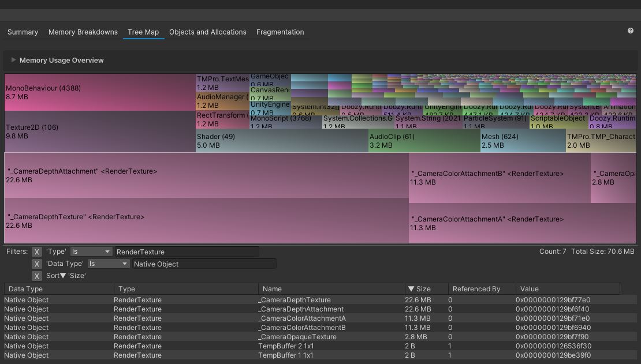Click the sort arrow on the Size column
This screenshot has height=364, width=641.
(x=412, y=288)
